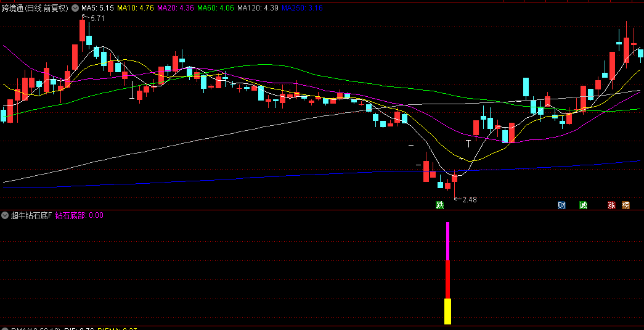
Task: Select the MA120: 4.39 label
Action: (258, 7)
